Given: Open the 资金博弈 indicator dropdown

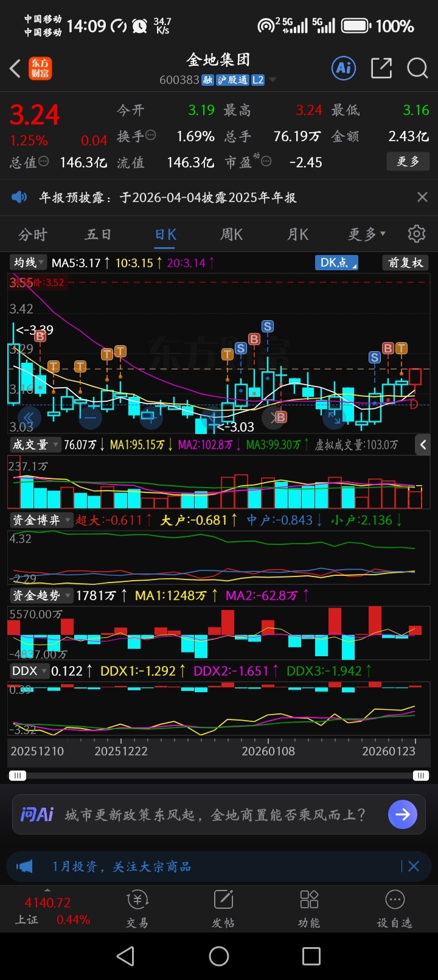Looking at the screenshot, I should pyautogui.click(x=41, y=520).
